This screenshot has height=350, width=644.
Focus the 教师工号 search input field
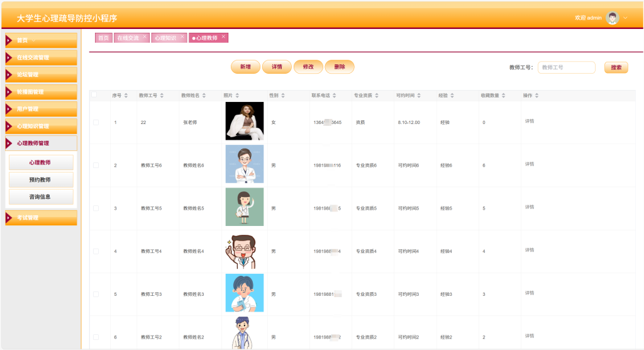tap(567, 67)
